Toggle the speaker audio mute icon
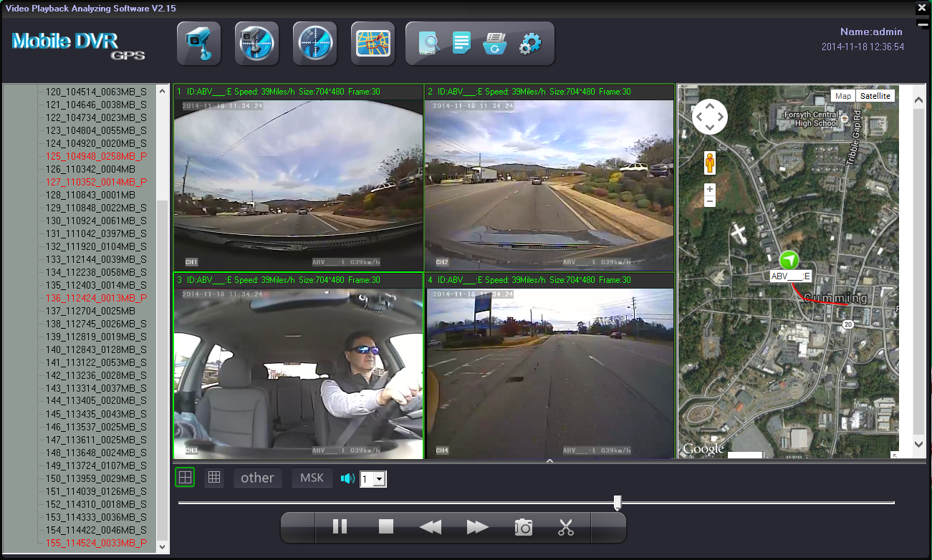 (348, 478)
